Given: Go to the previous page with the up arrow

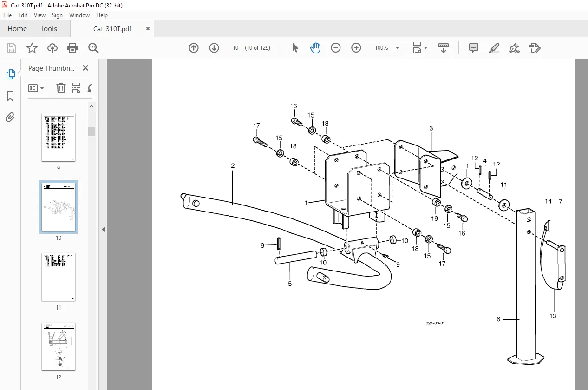Looking at the screenshot, I should (x=194, y=48).
